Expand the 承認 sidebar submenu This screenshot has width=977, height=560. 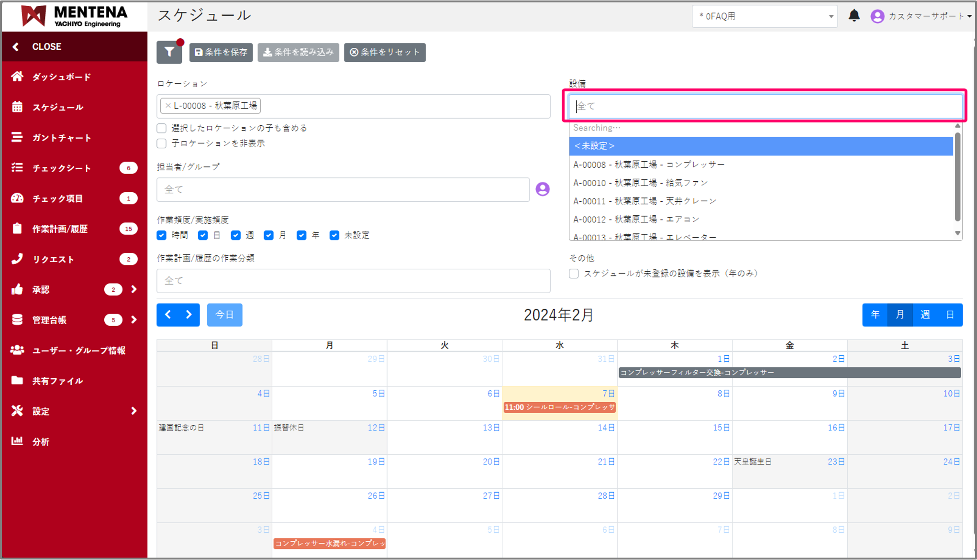tap(134, 289)
